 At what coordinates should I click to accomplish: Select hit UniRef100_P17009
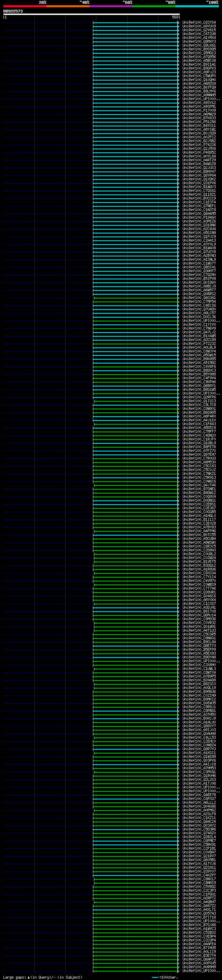(x=199, y=110)
